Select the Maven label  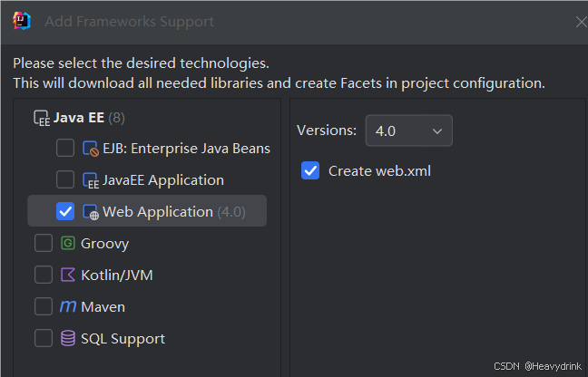point(103,307)
